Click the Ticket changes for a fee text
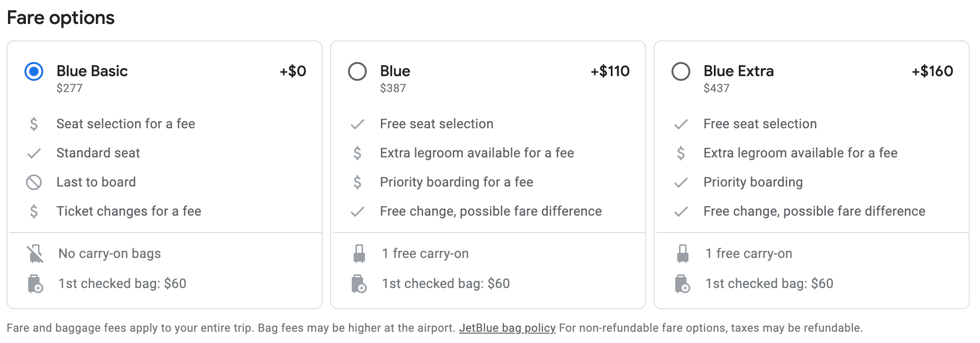The height and width of the screenshot is (343, 980). [x=129, y=211]
